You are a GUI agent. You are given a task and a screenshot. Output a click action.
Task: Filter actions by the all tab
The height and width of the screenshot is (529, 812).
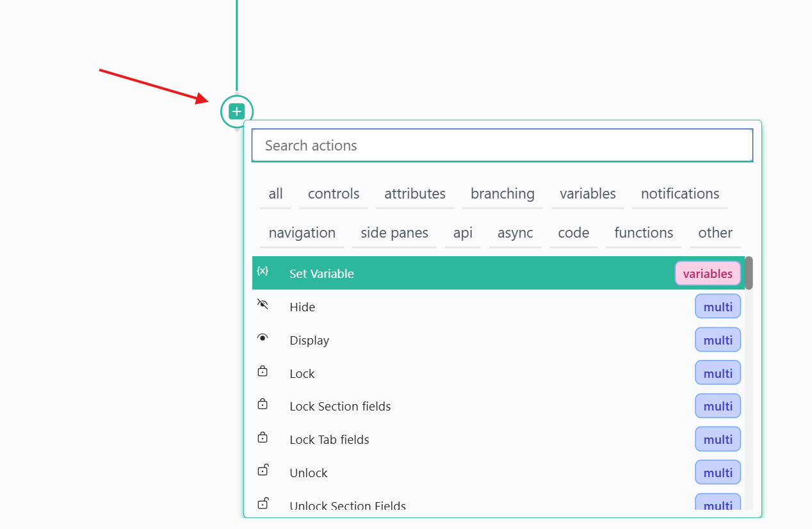pyautogui.click(x=275, y=194)
